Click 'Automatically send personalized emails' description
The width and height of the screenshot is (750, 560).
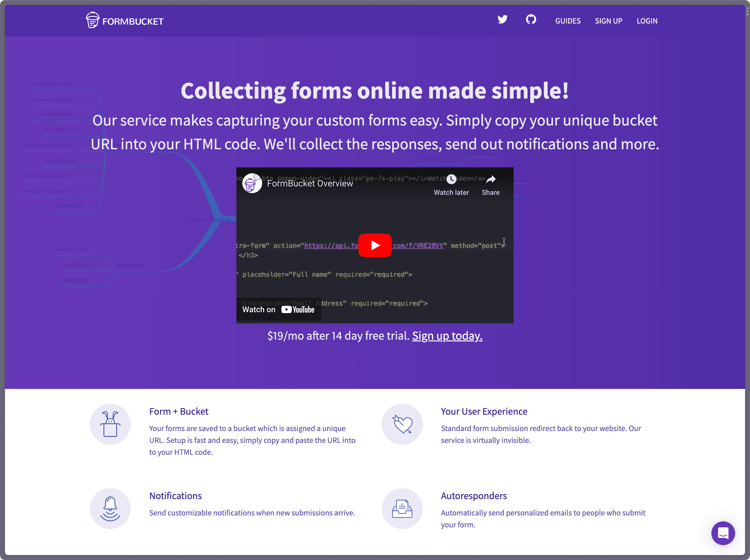click(543, 518)
